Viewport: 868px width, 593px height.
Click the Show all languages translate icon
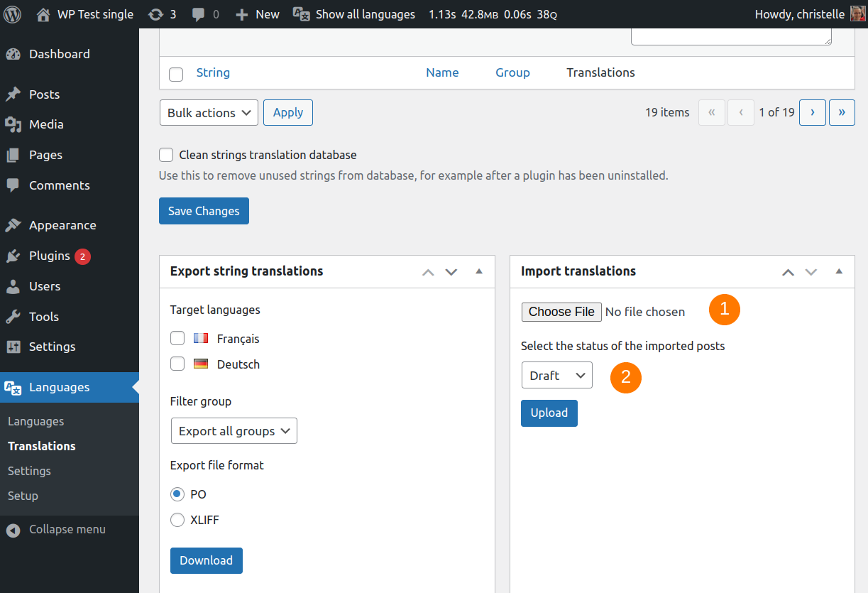(x=302, y=14)
